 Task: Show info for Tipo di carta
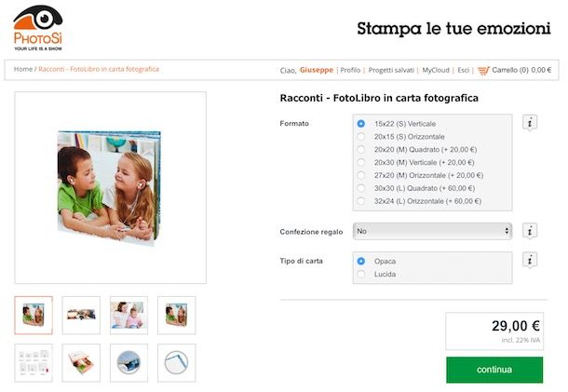pyautogui.click(x=530, y=260)
